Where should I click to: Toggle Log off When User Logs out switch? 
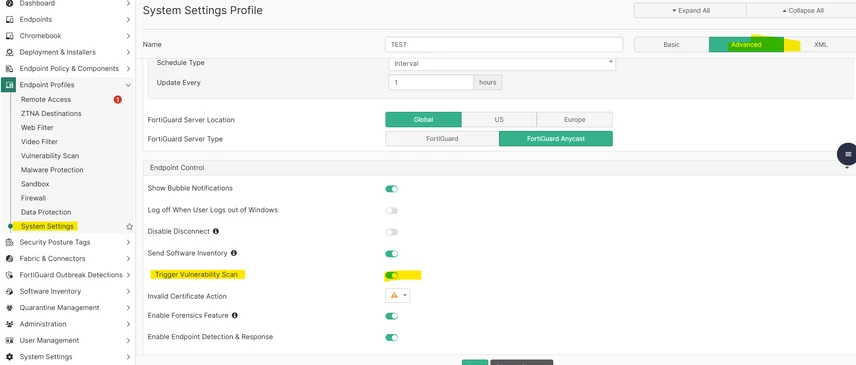tap(391, 211)
